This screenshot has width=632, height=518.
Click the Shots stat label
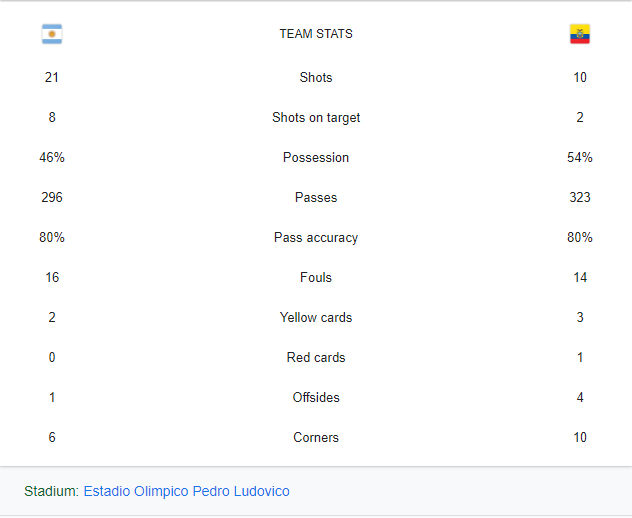316,77
